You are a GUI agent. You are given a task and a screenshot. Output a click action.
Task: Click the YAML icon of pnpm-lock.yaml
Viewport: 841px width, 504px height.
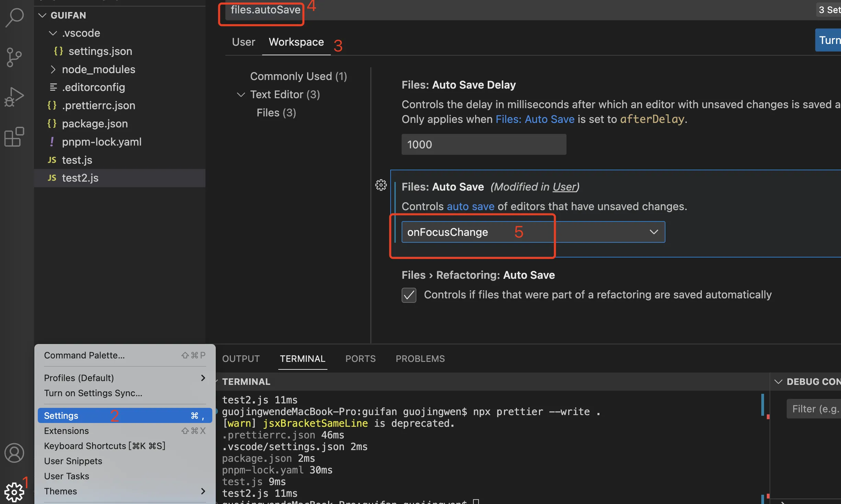[x=52, y=142]
